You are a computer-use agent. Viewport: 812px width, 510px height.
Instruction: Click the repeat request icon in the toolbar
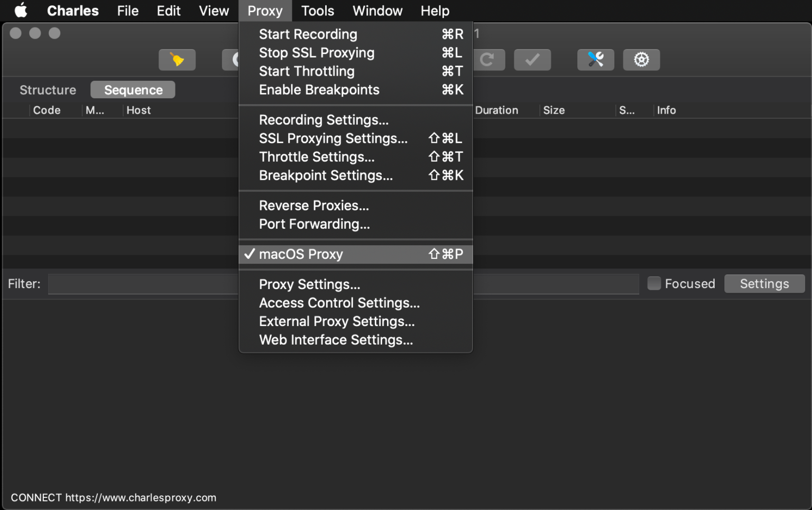coord(489,60)
